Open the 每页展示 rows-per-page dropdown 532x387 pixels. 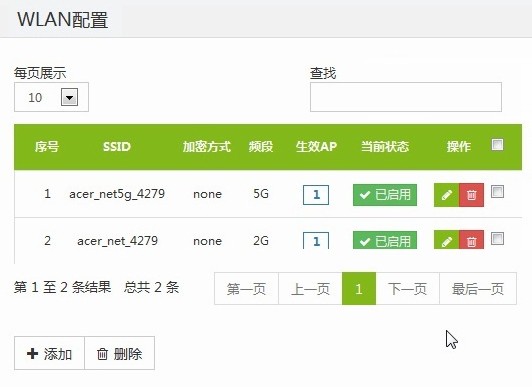tap(51, 97)
